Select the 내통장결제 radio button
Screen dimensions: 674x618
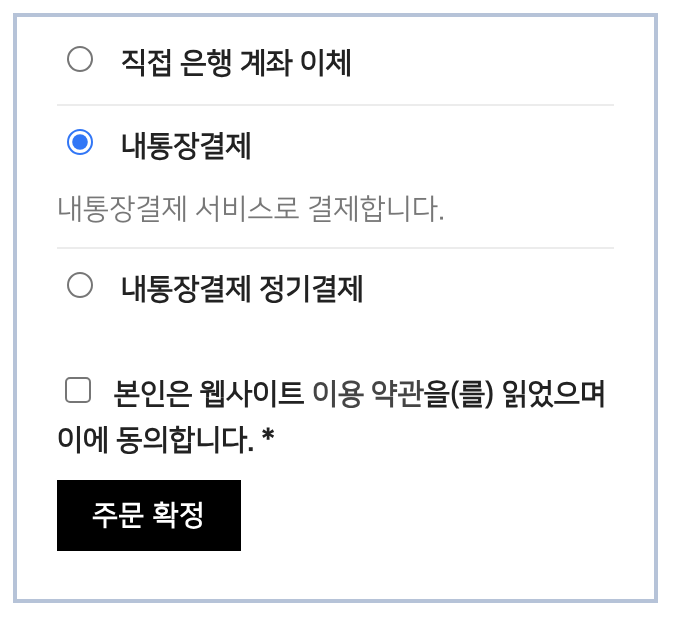(80, 142)
